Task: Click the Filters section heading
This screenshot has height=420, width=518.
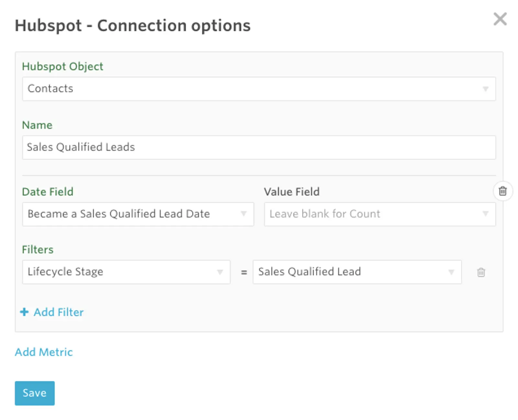Action: tap(38, 249)
